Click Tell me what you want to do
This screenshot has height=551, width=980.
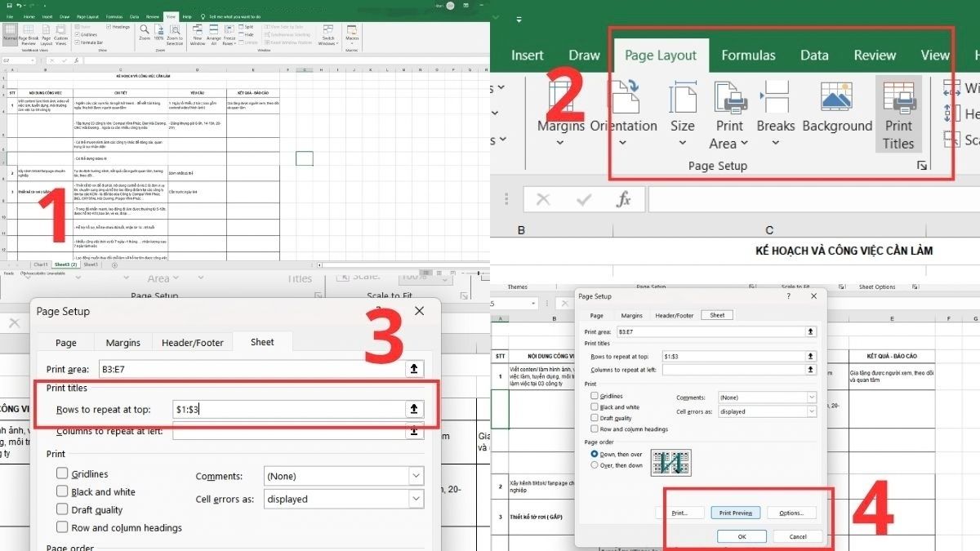click(234, 17)
